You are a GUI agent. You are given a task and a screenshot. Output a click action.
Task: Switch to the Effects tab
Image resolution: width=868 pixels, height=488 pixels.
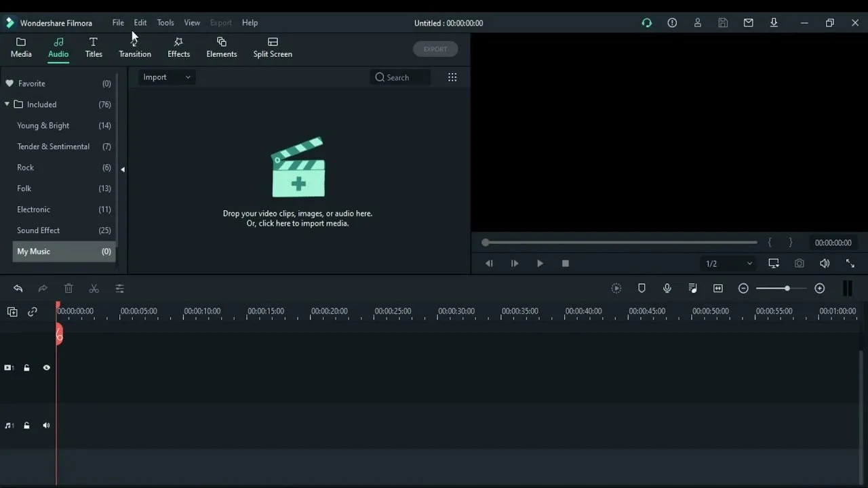(x=178, y=48)
